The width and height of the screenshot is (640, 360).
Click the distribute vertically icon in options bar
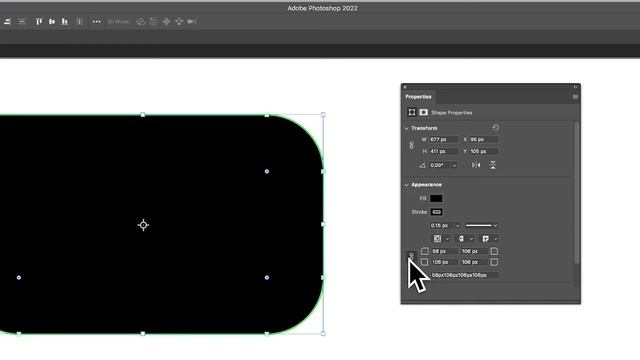click(x=22, y=22)
